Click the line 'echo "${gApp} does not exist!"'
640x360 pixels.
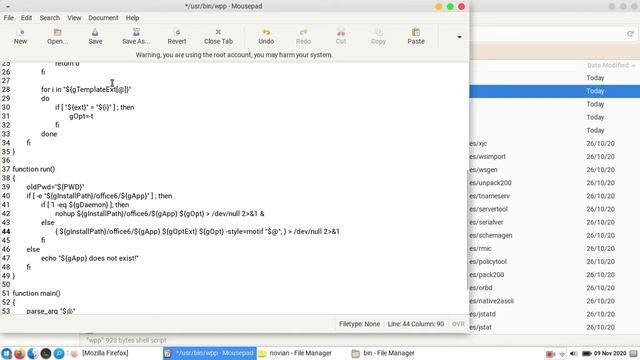[x=90, y=258]
